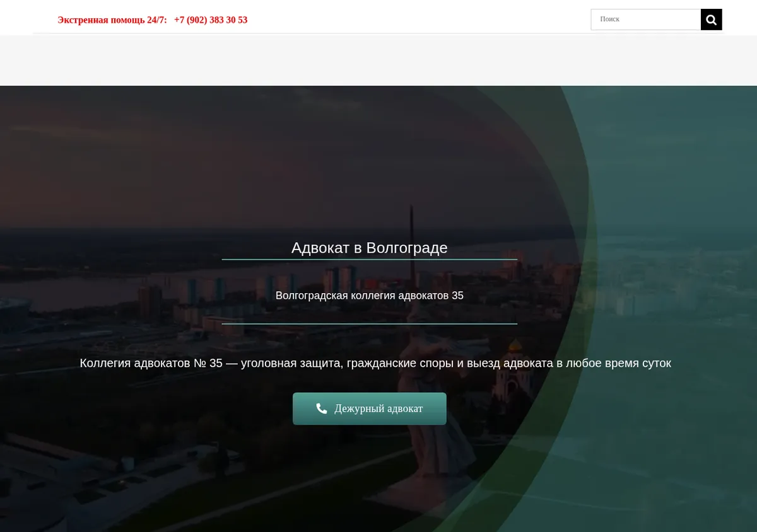Open the Дежурный адвокат button
Image resolution: width=757 pixels, height=532 pixels.
(x=370, y=408)
